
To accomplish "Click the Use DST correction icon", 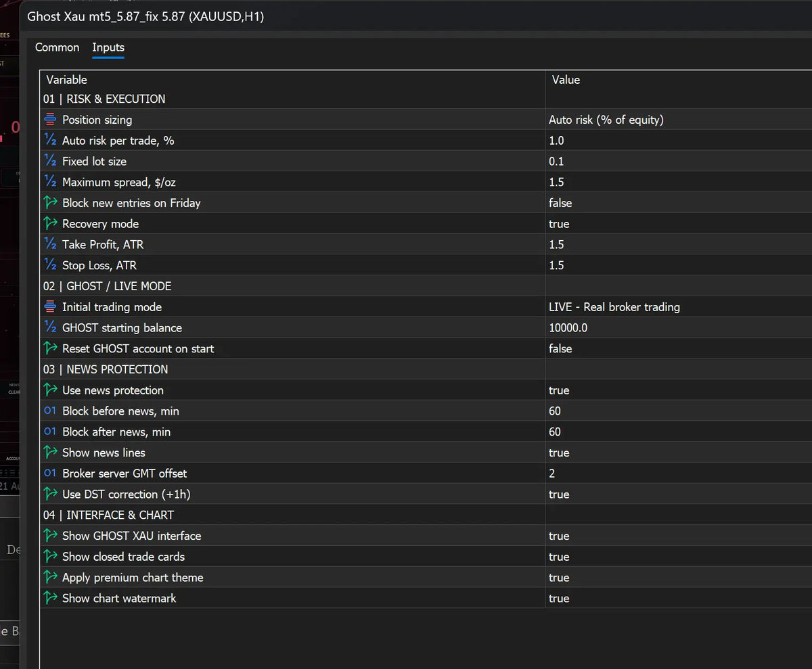I will [x=50, y=494].
